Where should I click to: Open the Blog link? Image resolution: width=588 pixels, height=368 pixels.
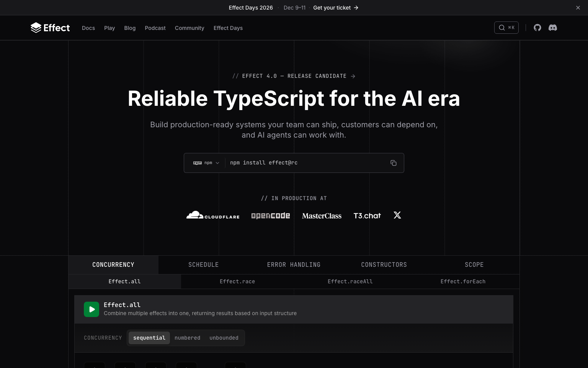[130, 28]
